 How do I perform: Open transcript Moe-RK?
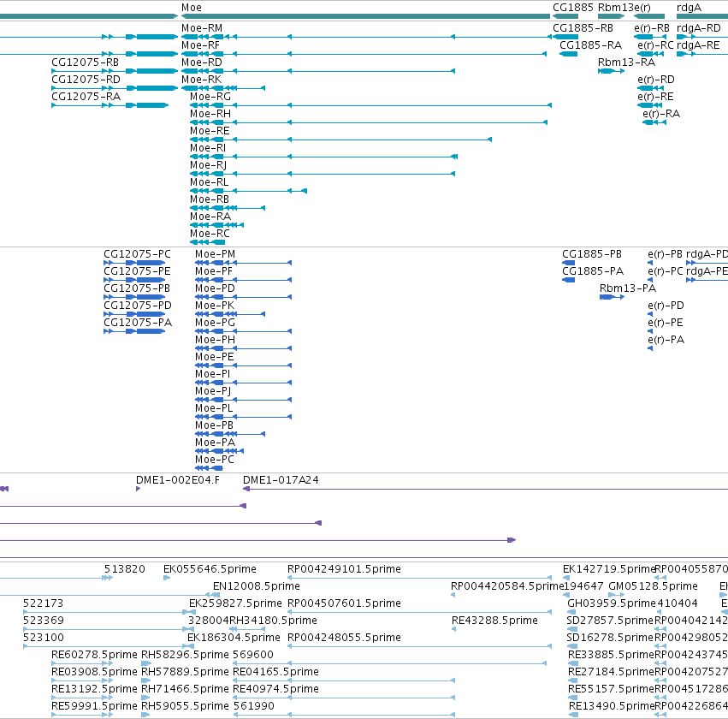pyautogui.click(x=201, y=80)
